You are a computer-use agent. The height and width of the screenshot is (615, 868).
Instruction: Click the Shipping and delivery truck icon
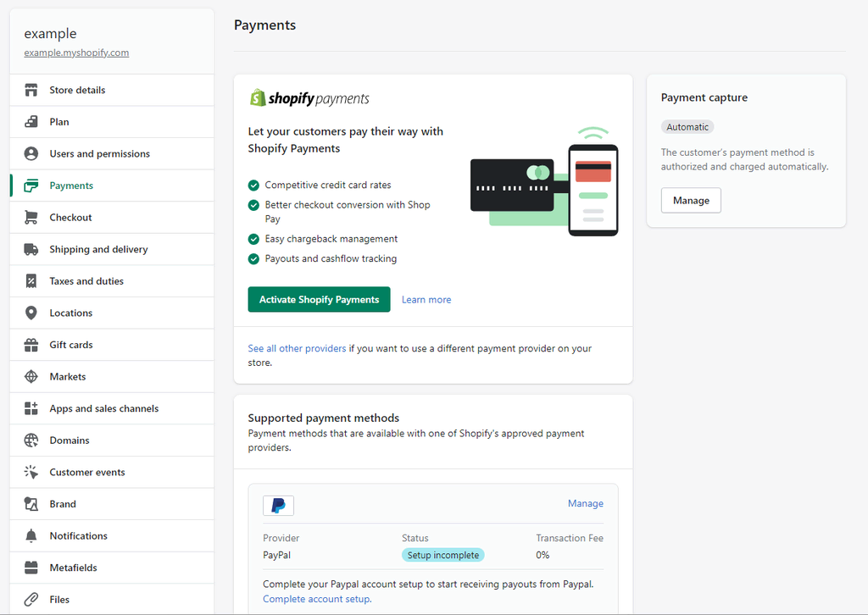coord(31,249)
